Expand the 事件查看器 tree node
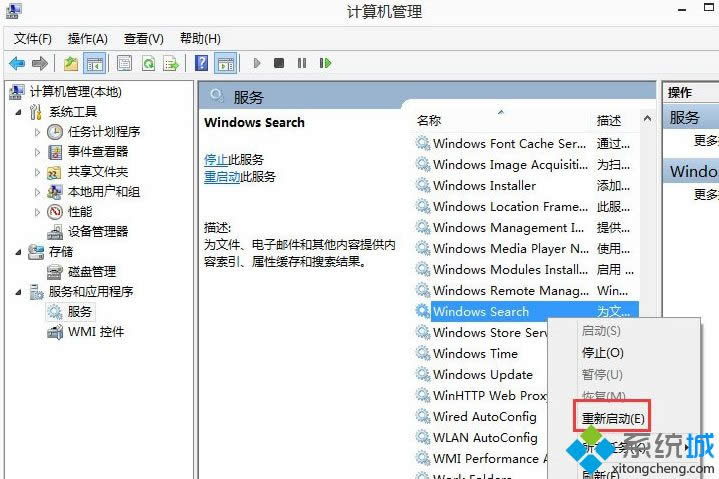 pos(37,152)
